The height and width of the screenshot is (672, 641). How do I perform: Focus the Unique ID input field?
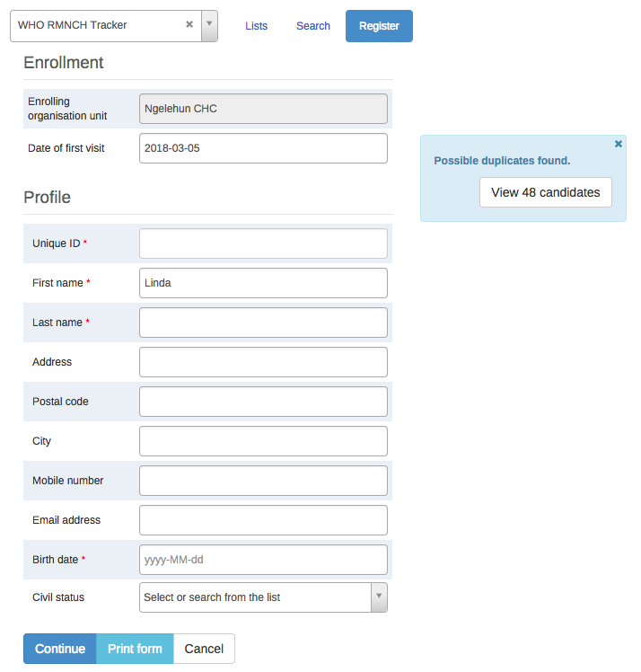[x=263, y=243]
